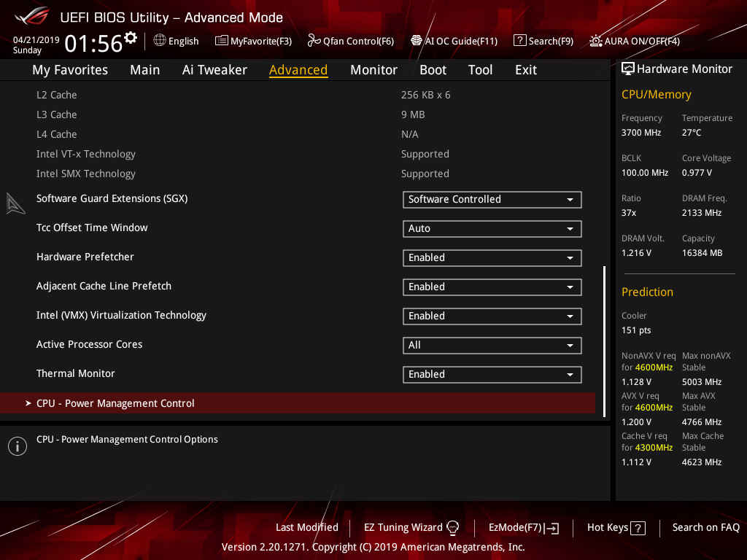The width and height of the screenshot is (747, 560).
Task: Click the 0.977 V core voltage value
Action: [697, 173]
